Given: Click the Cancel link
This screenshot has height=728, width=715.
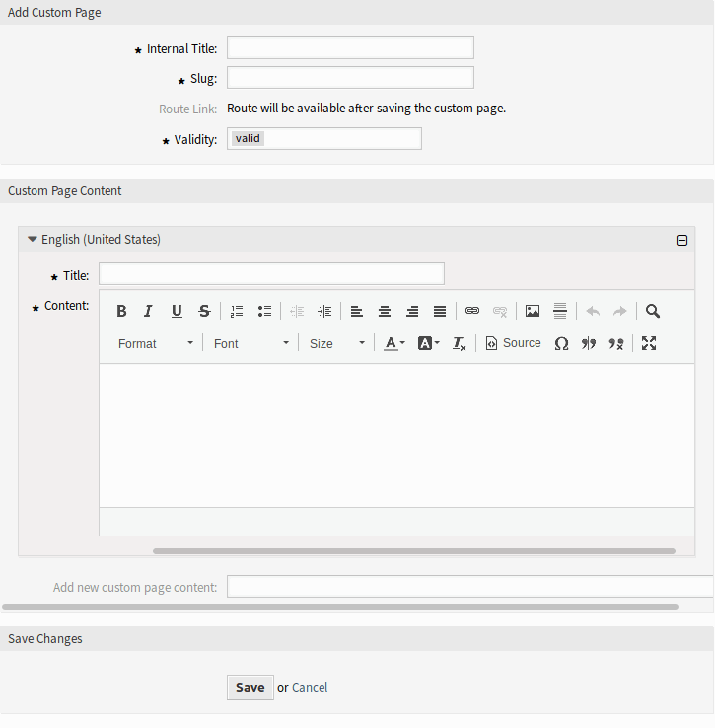Looking at the screenshot, I should click(310, 688).
